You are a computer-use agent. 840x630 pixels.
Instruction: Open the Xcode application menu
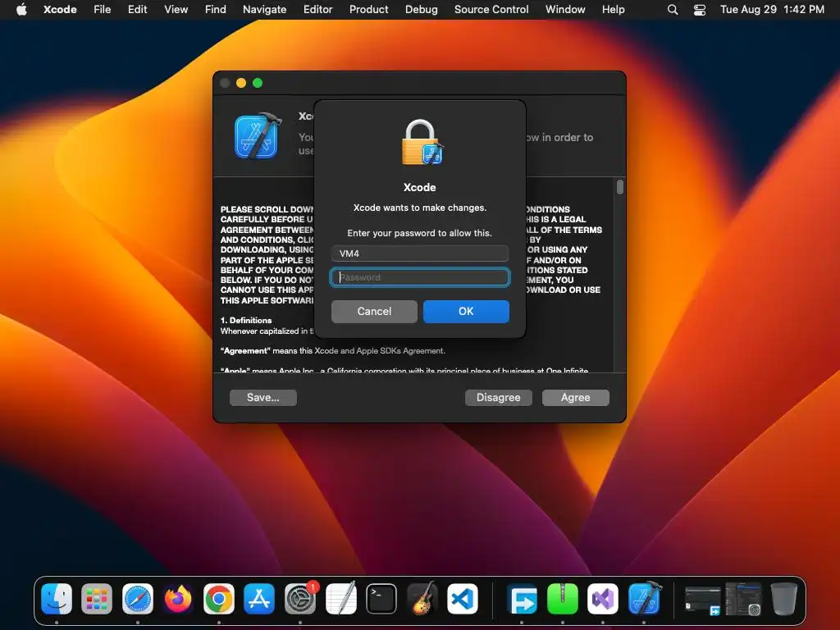coord(60,10)
